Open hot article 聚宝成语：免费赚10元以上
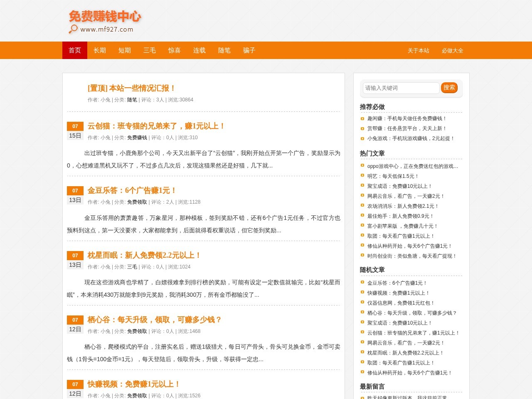The width and height of the screenshot is (532, 399). click(400, 186)
